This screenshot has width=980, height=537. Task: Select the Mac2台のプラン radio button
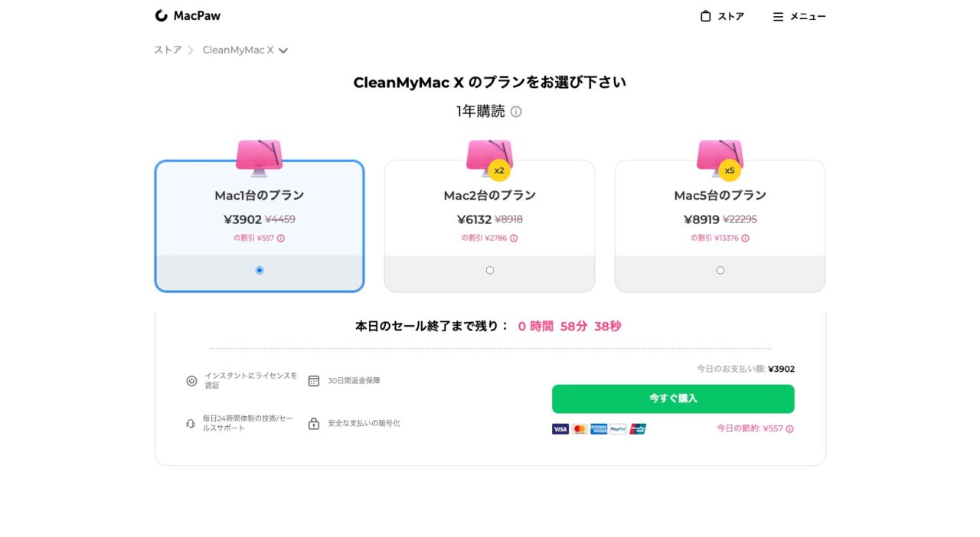490,270
